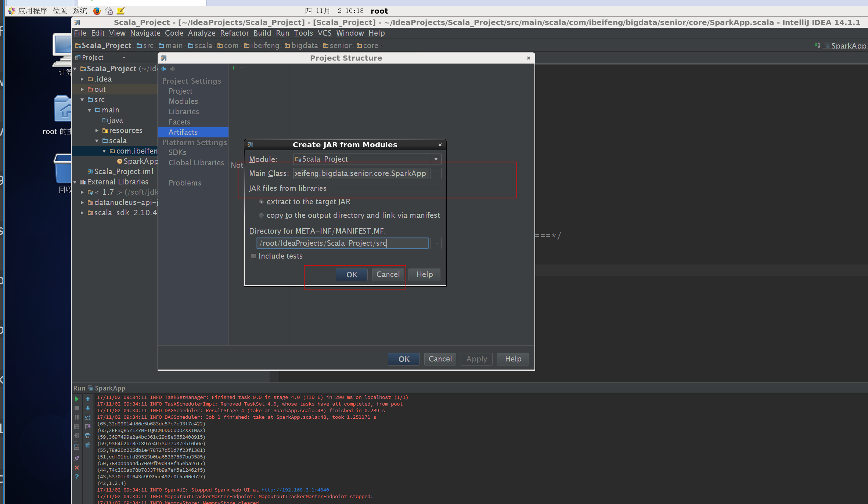The height and width of the screenshot is (504, 868).
Task: Click the META-INF/MANIFEST.MF directory text field
Action: (x=342, y=243)
